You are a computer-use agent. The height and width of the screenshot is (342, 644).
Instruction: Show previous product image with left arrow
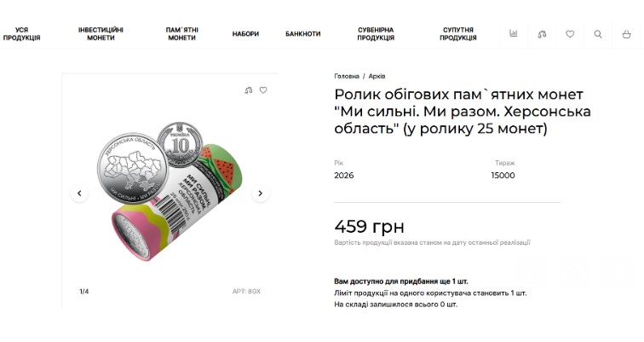pos(79,194)
